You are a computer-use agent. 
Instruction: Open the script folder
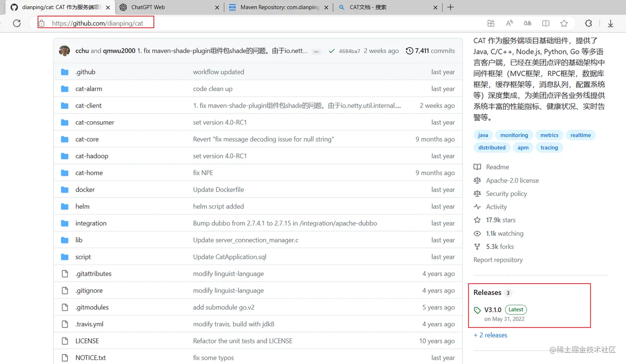83,257
